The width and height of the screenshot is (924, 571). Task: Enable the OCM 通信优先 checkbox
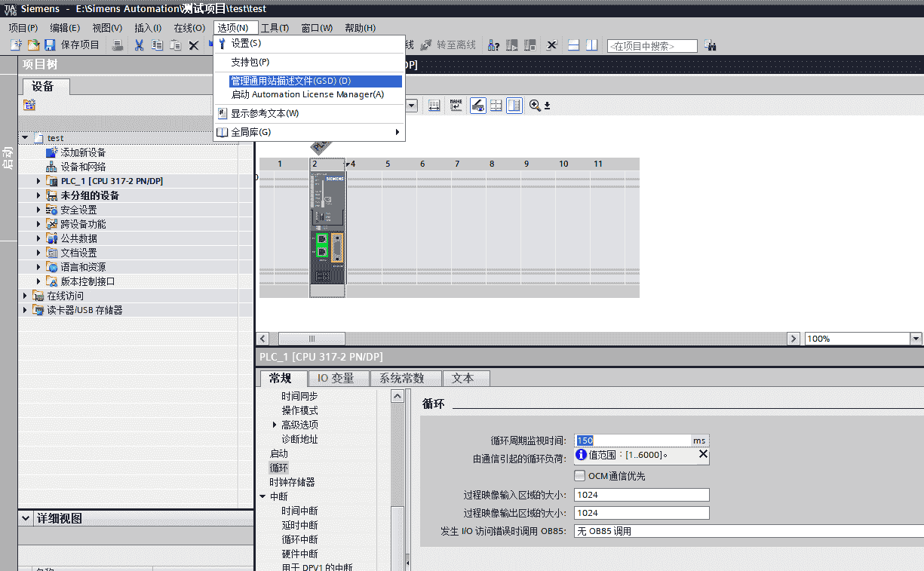[579, 476]
